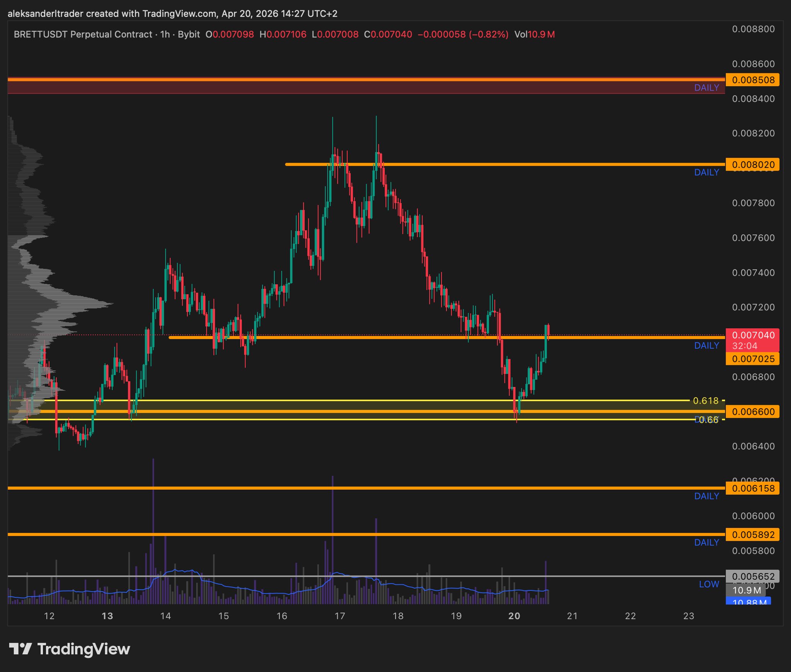Click the orange 0.007025 price label
The height and width of the screenshot is (672, 791).
pos(752,359)
